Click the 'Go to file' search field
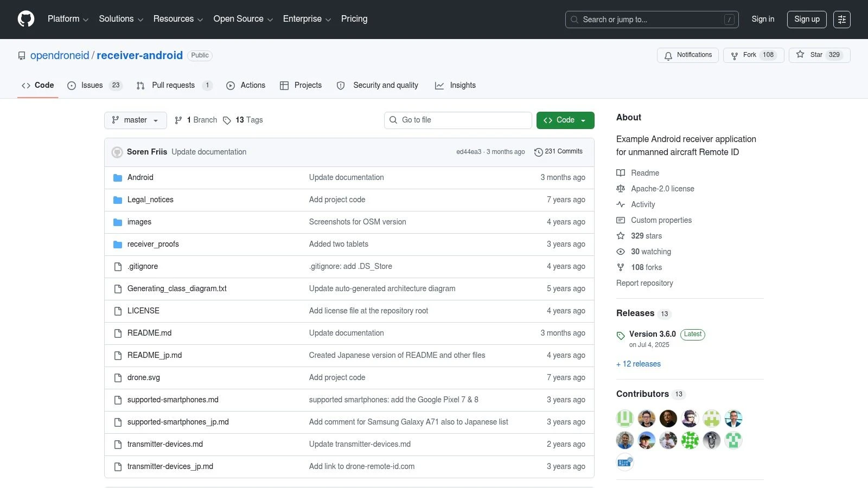The width and height of the screenshot is (868, 488). pyautogui.click(x=458, y=120)
